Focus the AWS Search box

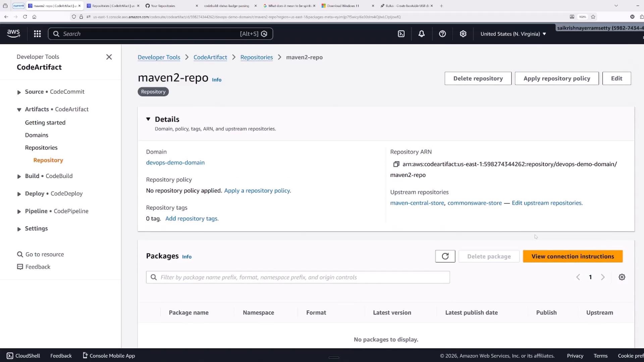point(160,34)
